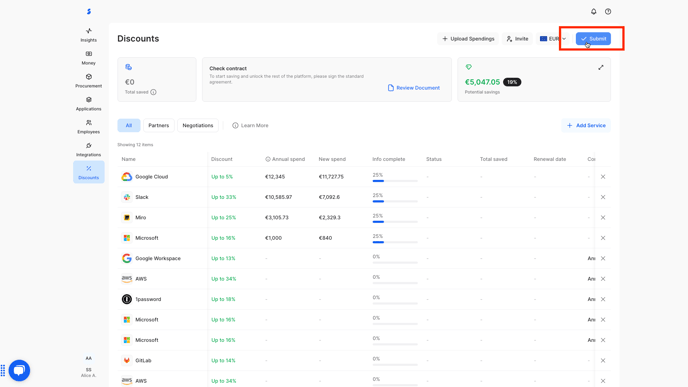The width and height of the screenshot is (688, 387).
Task: Open the AA user avatar
Action: tap(89, 358)
